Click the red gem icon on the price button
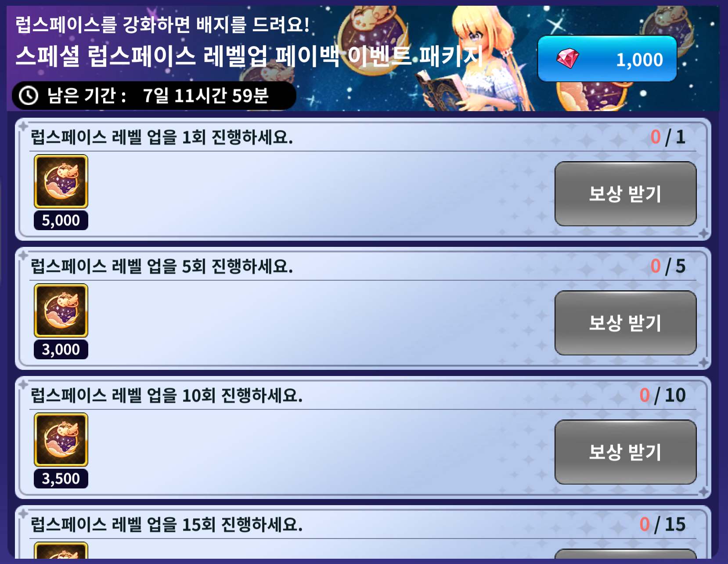The width and height of the screenshot is (728, 564). coord(567,58)
